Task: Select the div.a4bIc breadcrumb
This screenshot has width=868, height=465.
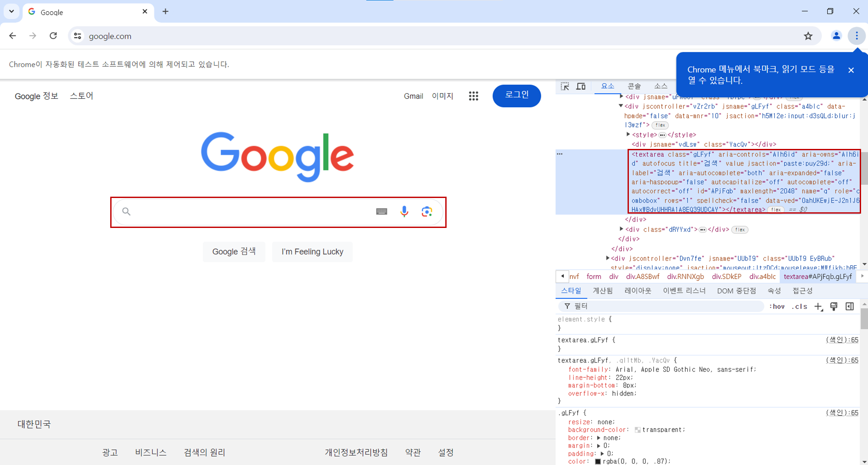Action: [762, 277]
